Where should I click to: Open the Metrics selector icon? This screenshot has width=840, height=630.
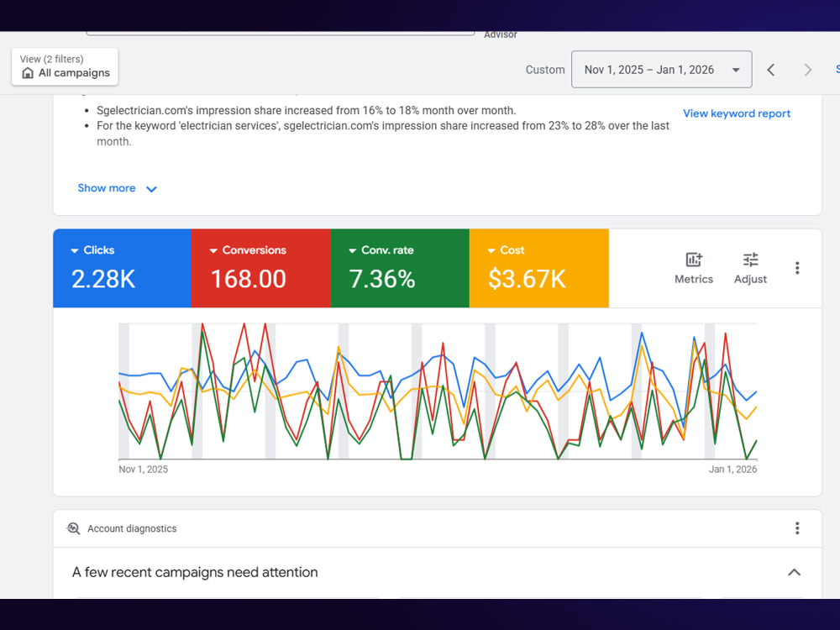694,260
